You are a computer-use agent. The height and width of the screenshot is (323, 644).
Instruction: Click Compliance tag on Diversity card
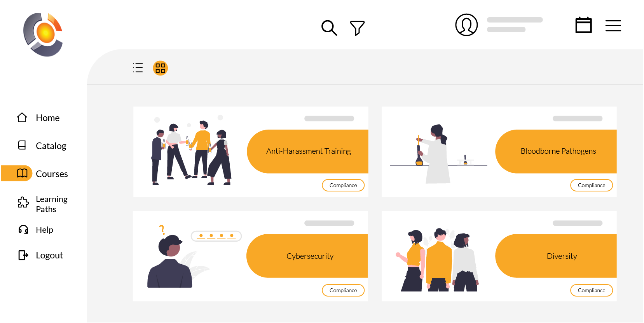click(x=592, y=290)
